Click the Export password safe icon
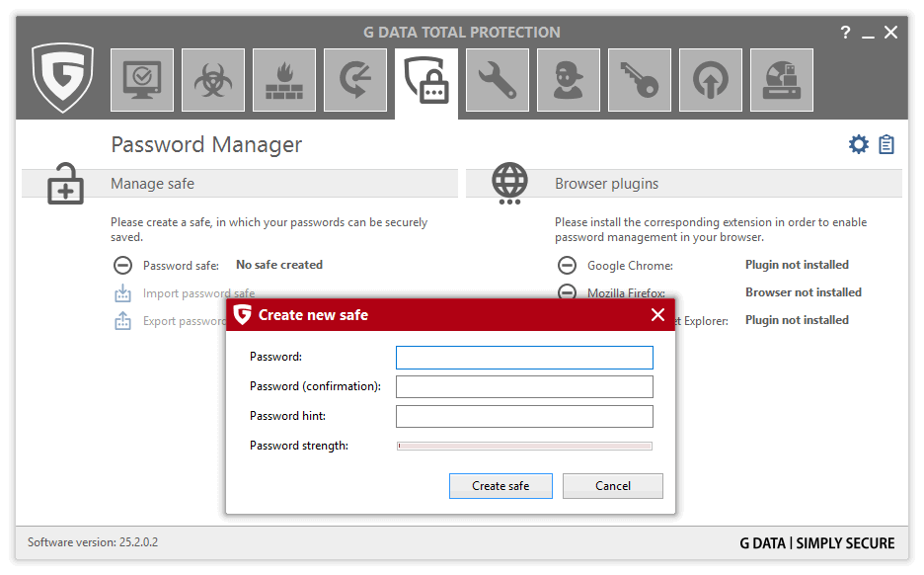The width and height of the screenshot is (924, 575). (122, 321)
